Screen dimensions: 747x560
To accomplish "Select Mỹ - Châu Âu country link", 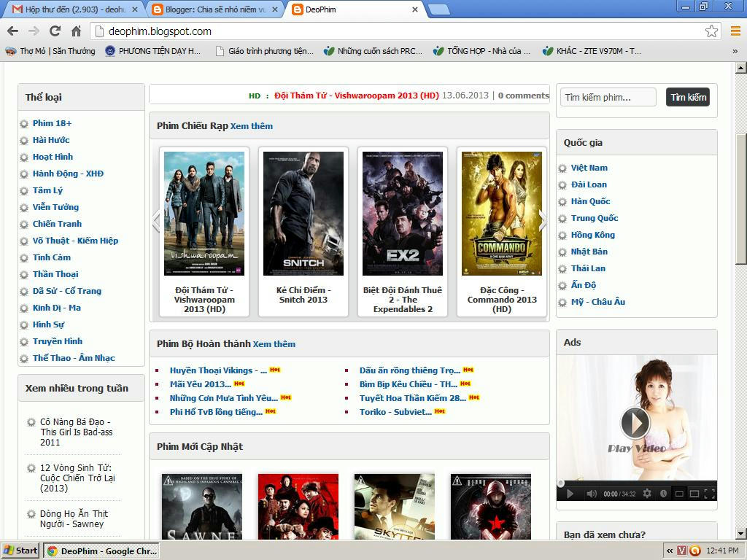I will click(598, 302).
